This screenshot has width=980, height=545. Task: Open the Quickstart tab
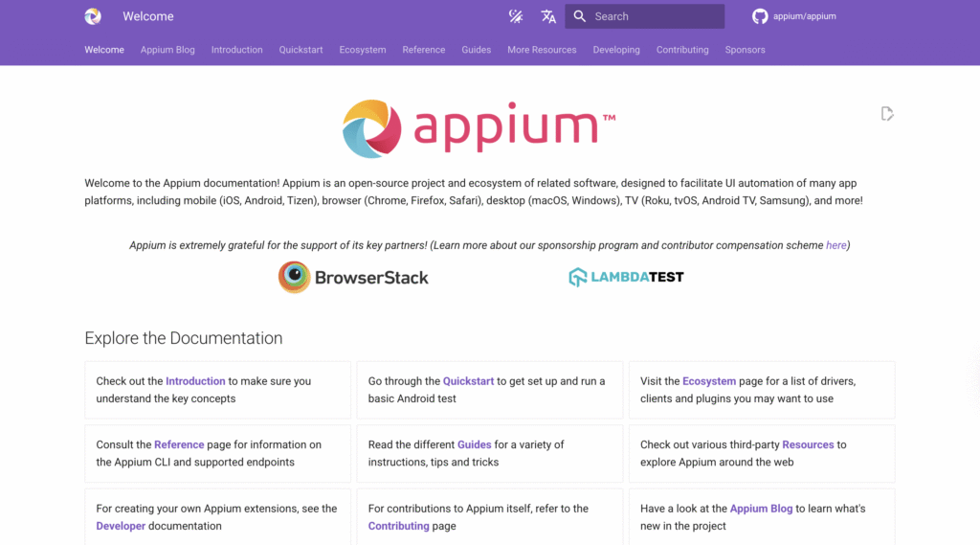[301, 50]
